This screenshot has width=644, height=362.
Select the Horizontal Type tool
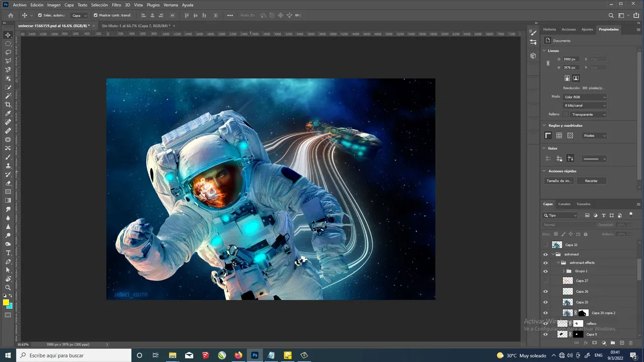pos(8,253)
